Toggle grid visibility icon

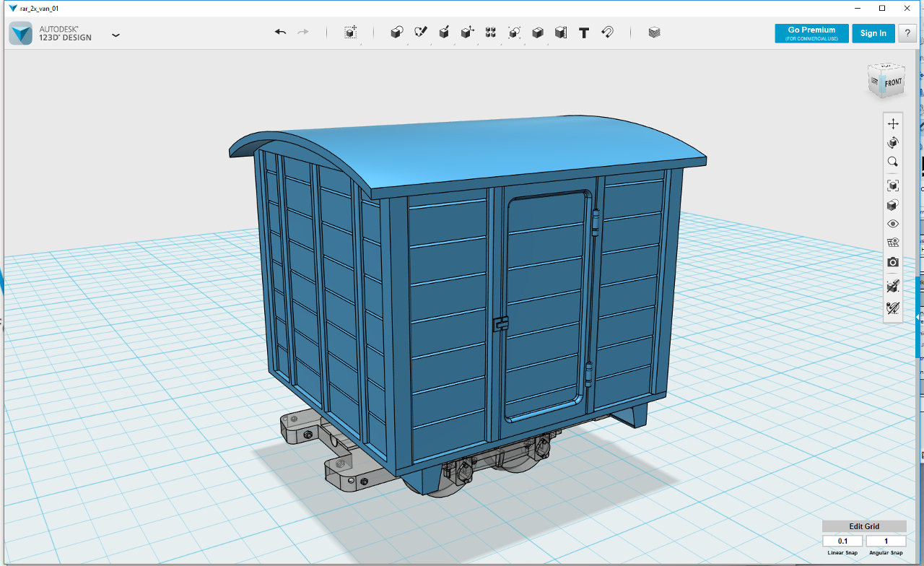893,243
